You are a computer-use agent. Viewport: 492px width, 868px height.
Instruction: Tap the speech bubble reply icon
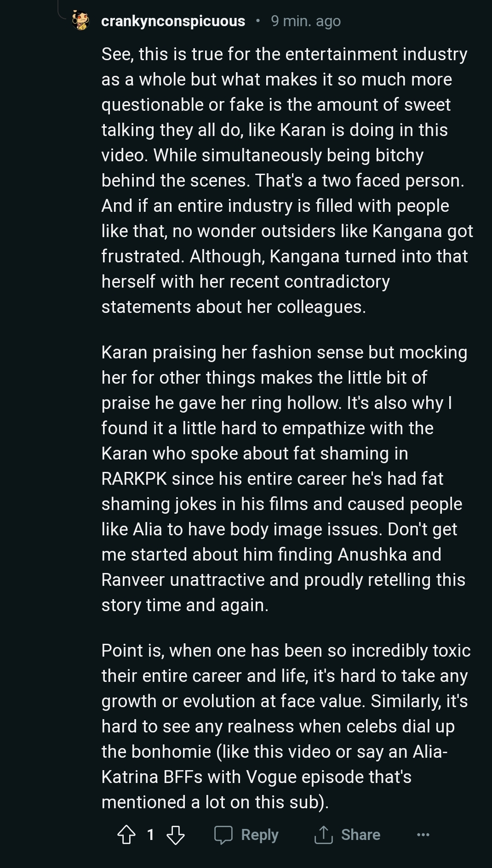(223, 834)
